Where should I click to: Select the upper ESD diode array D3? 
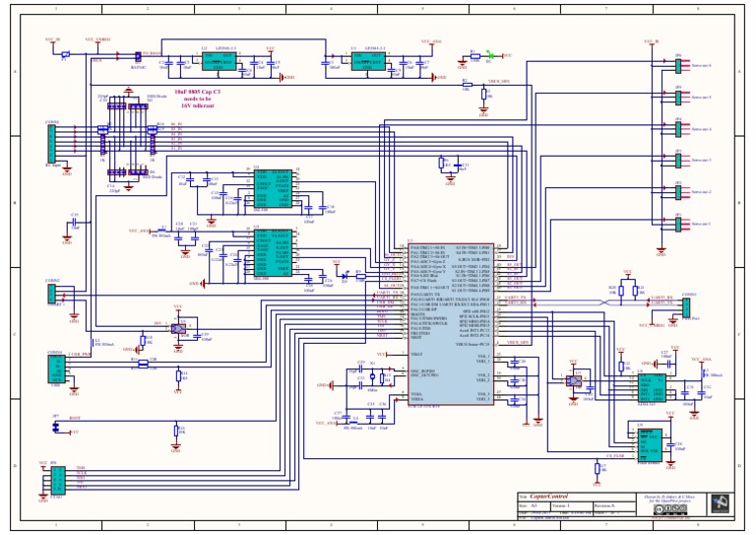click(x=138, y=106)
